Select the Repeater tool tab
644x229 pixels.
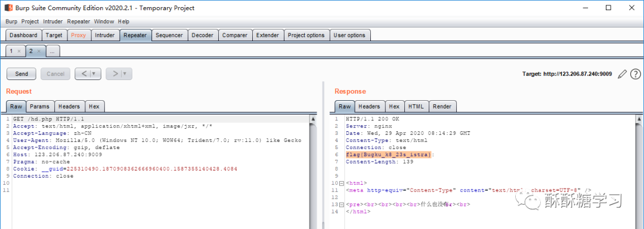135,35
